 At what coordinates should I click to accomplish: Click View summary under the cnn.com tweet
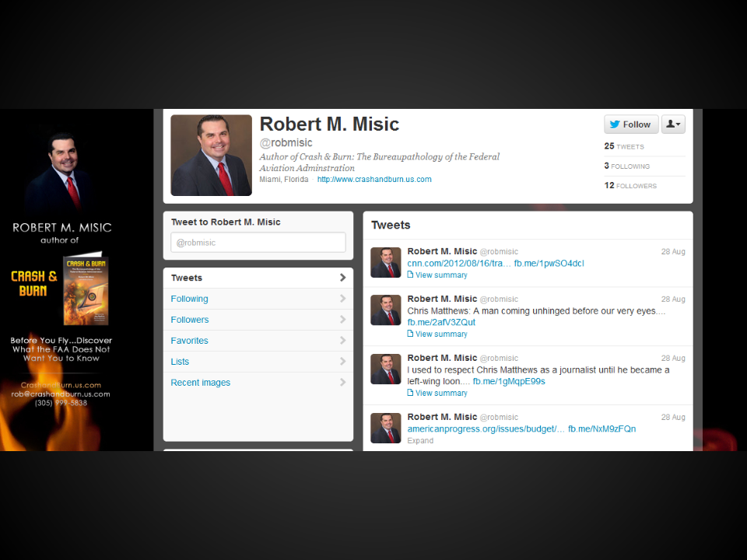[x=441, y=275]
